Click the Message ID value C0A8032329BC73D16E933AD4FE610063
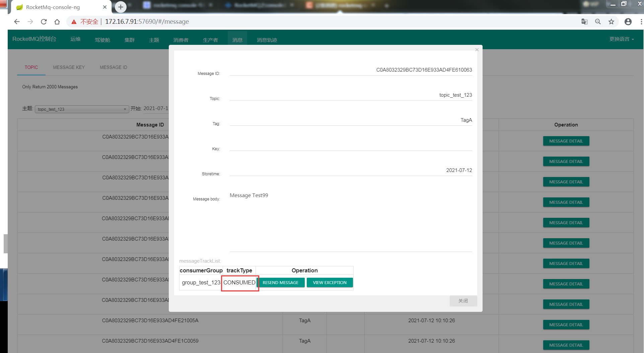Screen dimensions: 644x353 (x=424, y=70)
